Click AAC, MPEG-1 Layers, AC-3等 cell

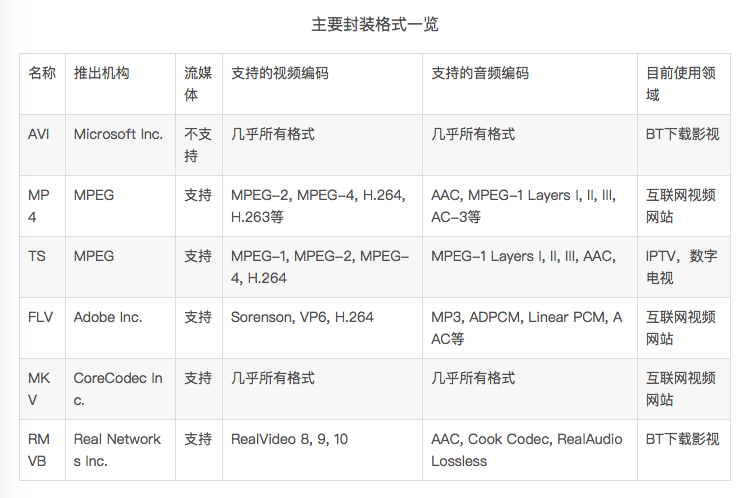[530, 206]
